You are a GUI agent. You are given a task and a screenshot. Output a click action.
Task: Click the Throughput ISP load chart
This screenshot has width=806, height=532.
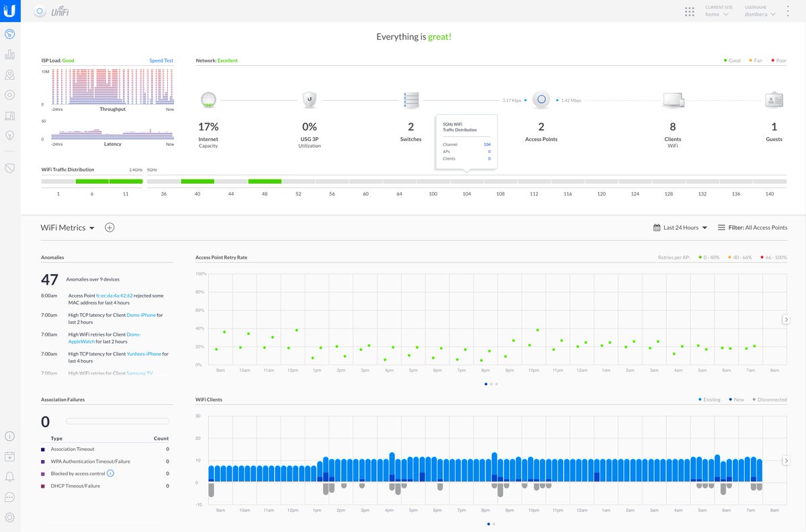click(112, 86)
